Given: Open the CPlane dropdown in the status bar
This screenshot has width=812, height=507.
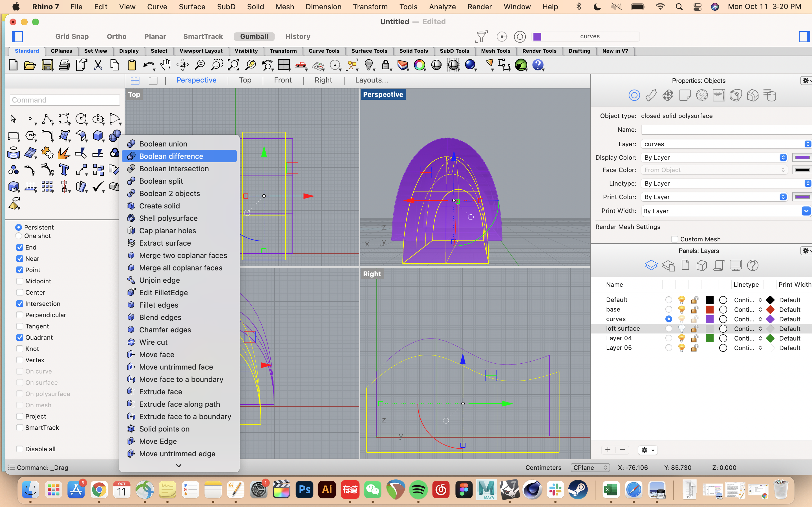Looking at the screenshot, I should pos(590,468).
